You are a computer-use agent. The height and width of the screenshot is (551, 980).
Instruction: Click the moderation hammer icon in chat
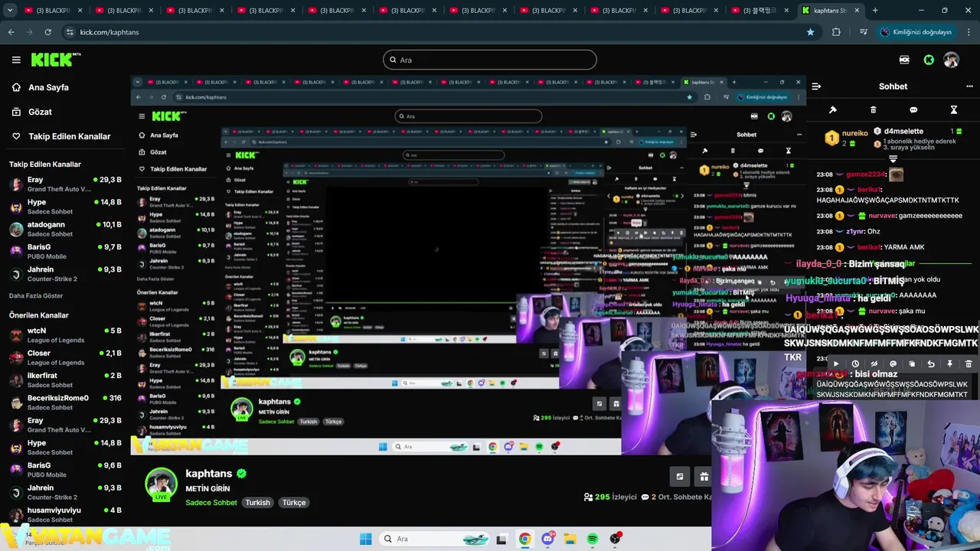tap(833, 110)
